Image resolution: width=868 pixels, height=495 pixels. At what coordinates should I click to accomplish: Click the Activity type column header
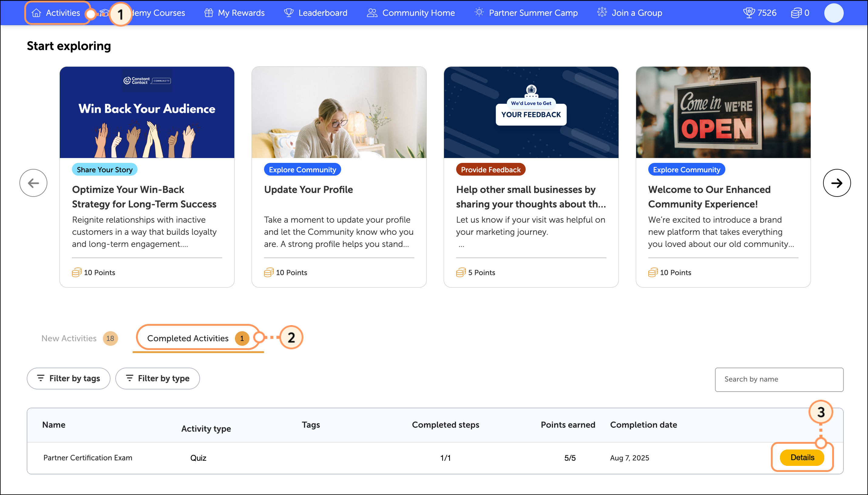[206, 429]
